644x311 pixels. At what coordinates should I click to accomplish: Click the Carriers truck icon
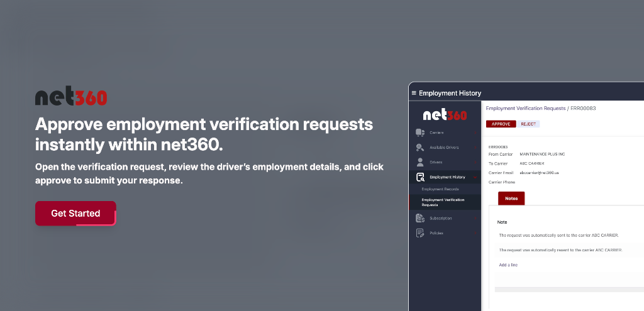pos(419,133)
